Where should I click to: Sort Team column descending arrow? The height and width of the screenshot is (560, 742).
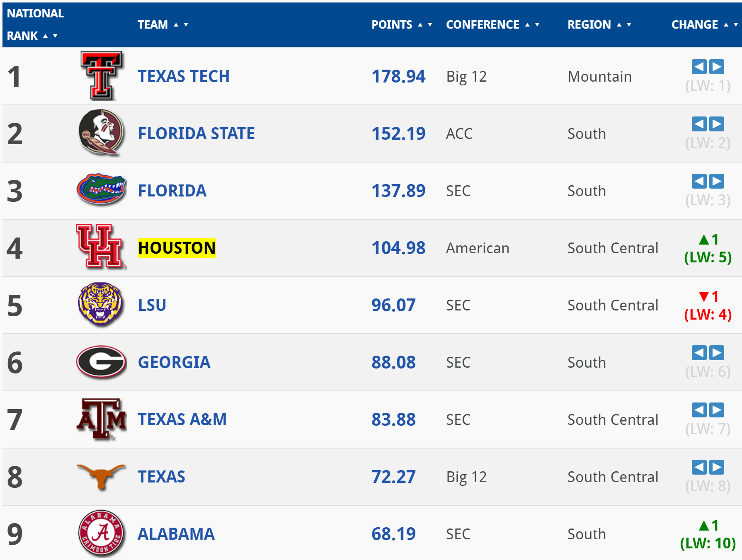click(186, 25)
